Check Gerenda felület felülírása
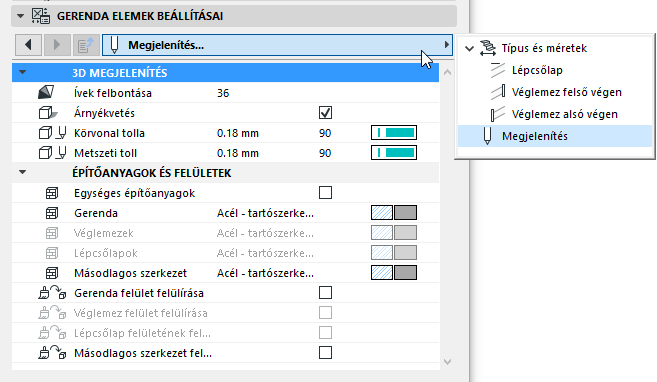The width and height of the screenshot is (657, 382). tap(326, 292)
